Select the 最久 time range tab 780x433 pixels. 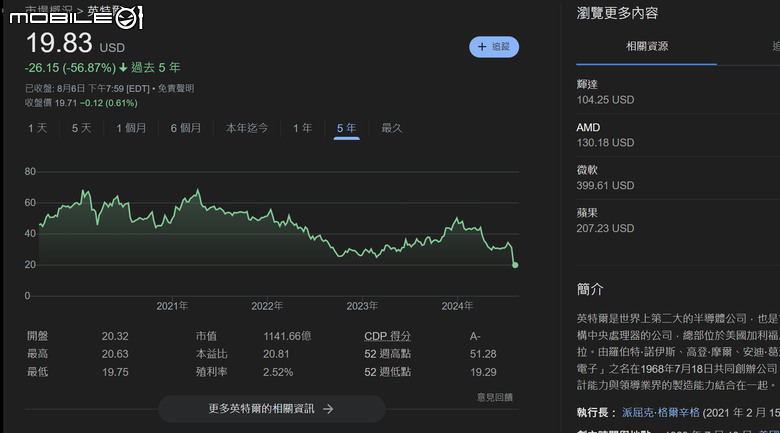tap(391, 128)
